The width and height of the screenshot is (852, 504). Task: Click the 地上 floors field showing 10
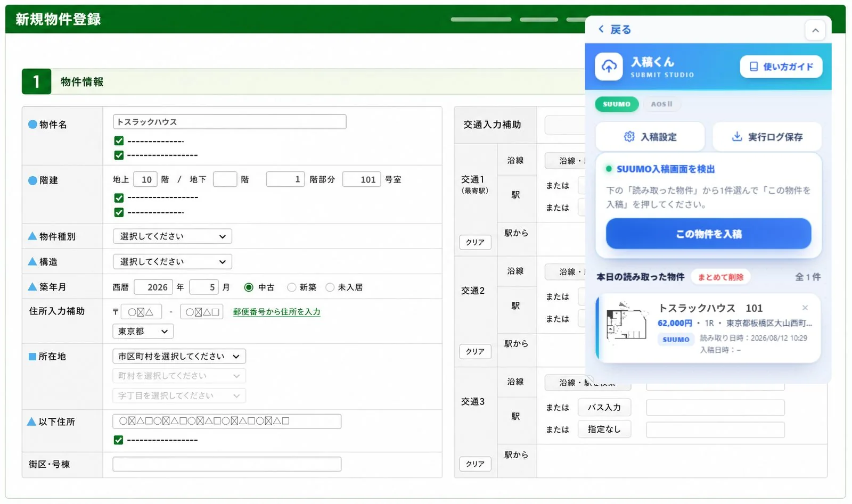145,179
